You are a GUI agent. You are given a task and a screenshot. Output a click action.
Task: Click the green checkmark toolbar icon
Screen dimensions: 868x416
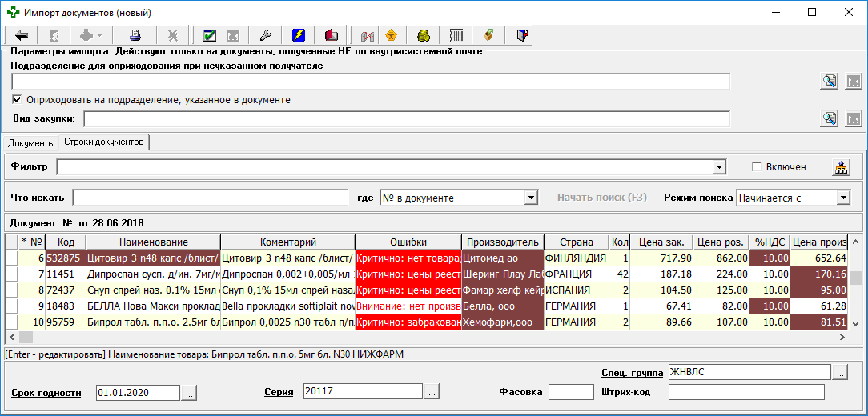(x=210, y=36)
